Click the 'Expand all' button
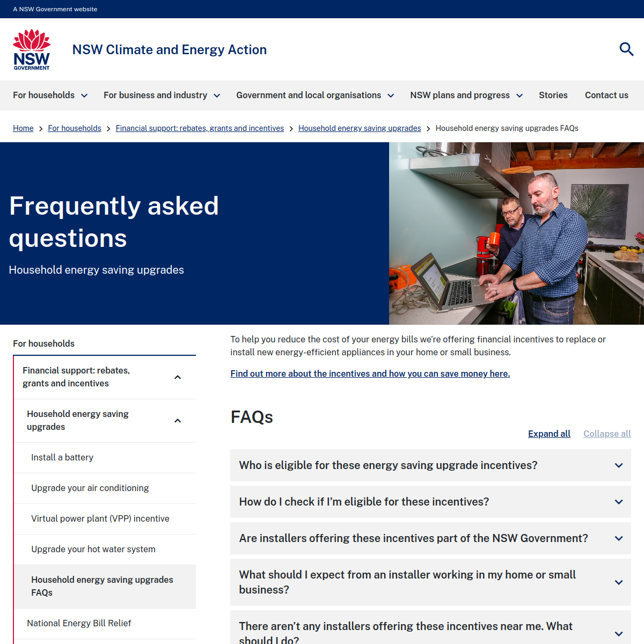This screenshot has width=644, height=644. click(549, 434)
